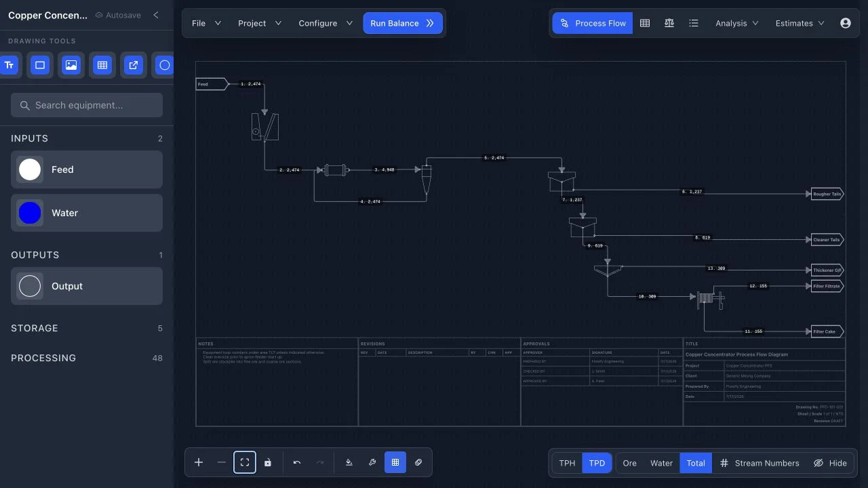Toggle the grid display button
Viewport: 868px width, 488px height.
pyautogui.click(x=395, y=463)
